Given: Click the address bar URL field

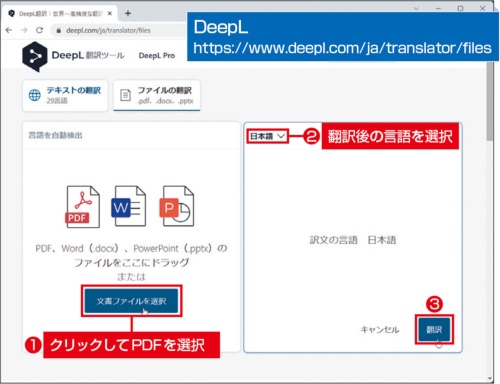Looking at the screenshot, I should 118,30.
